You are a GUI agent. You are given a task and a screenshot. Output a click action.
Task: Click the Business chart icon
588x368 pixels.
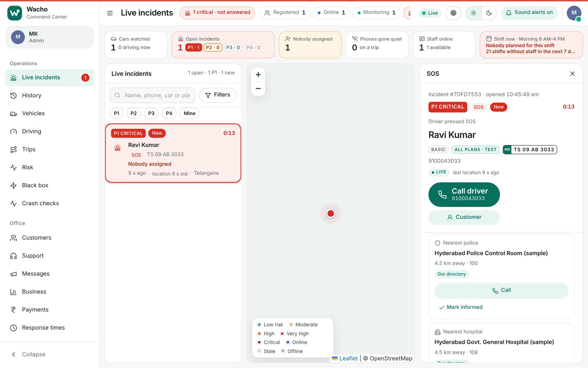13,292
